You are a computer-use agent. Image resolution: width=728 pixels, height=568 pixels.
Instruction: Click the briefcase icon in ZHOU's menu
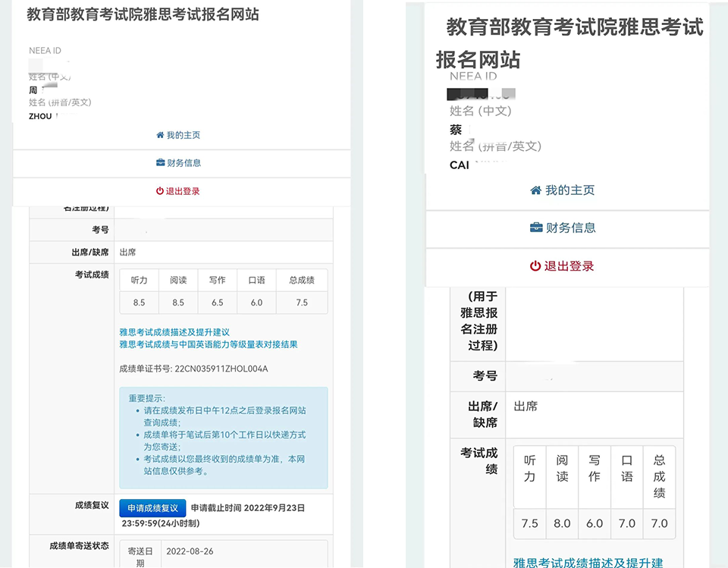click(160, 163)
